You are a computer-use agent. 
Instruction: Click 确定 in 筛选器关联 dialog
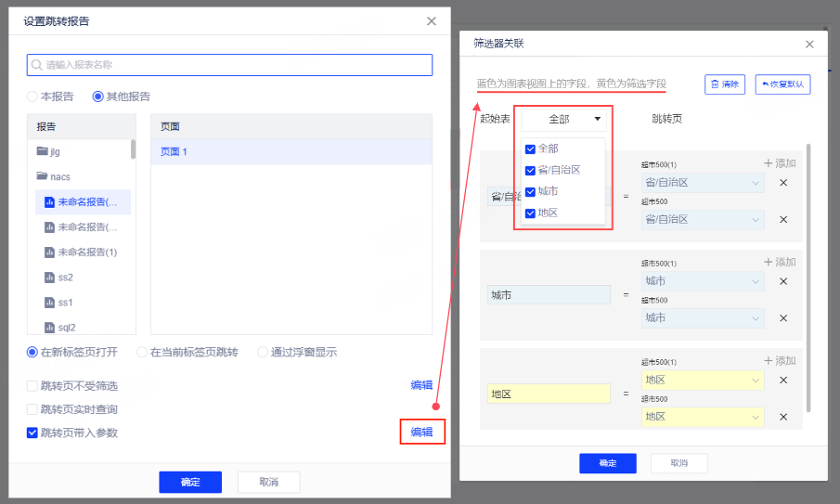pos(607,463)
